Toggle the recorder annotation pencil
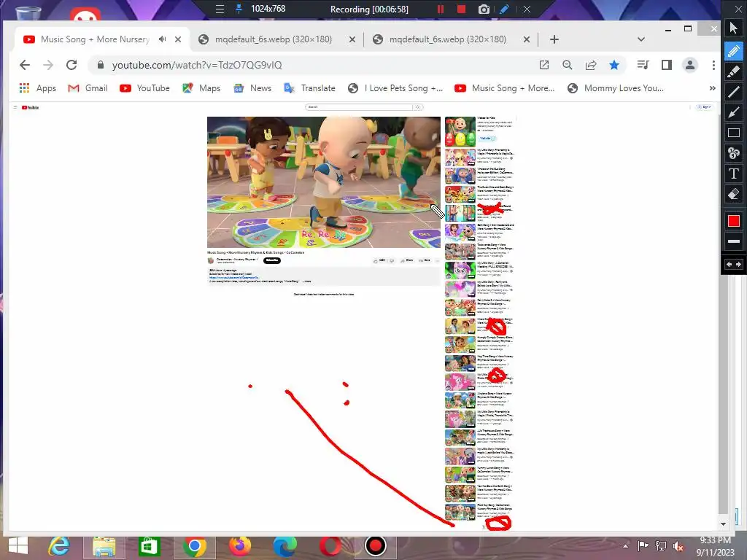747x560 pixels. pyautogui.click(x=505, y=9)
